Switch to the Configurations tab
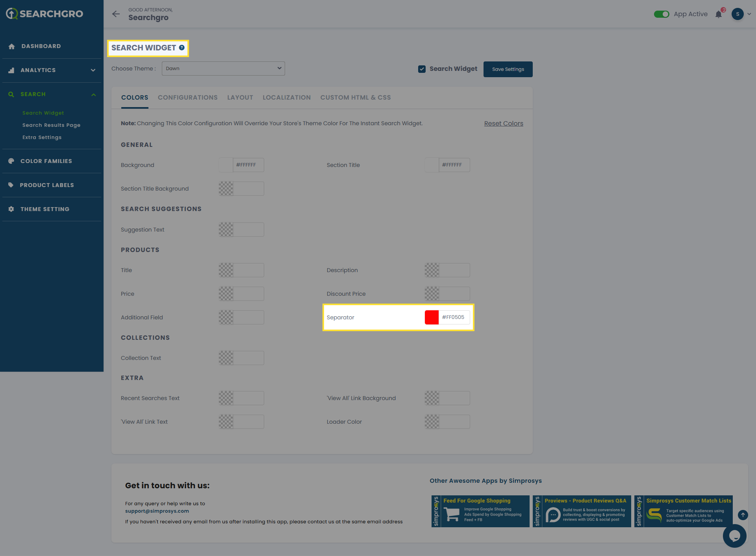The image size is (756, 556). tap(187, 98)
